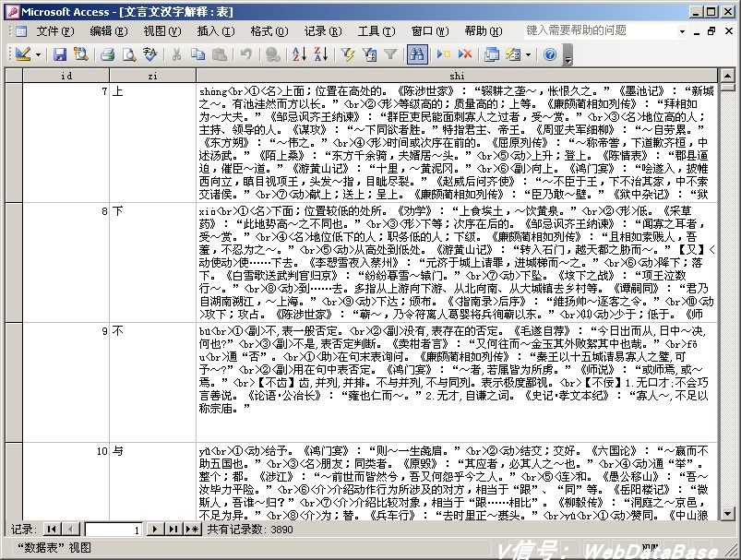Sort ascending with the A-Z icon
Screen dimensions: 741x560
click(299, 54)
